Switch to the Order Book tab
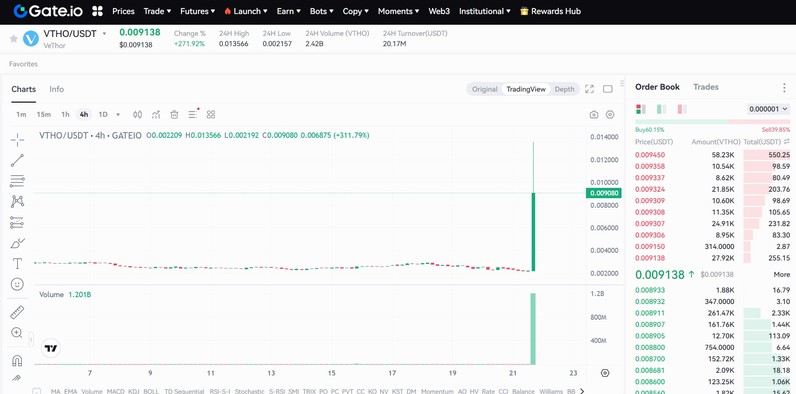The image size is (796, 394). [x=657, y=87]
